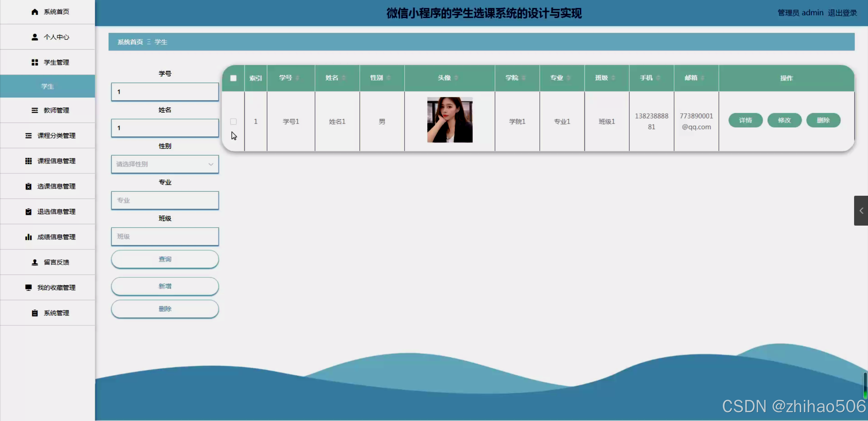Click 退出登录 to log out
868x421 pixels.
(x=843, y=13)
